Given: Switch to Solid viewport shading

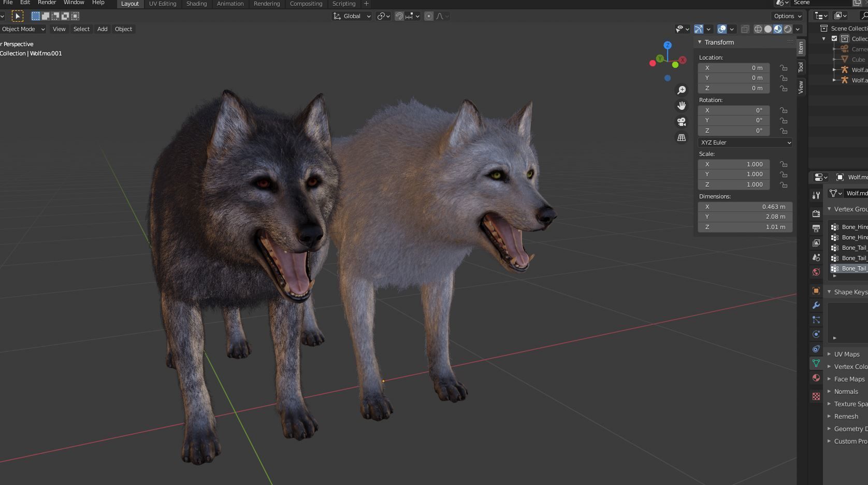Looking at the screenshot, I should 768,29.
